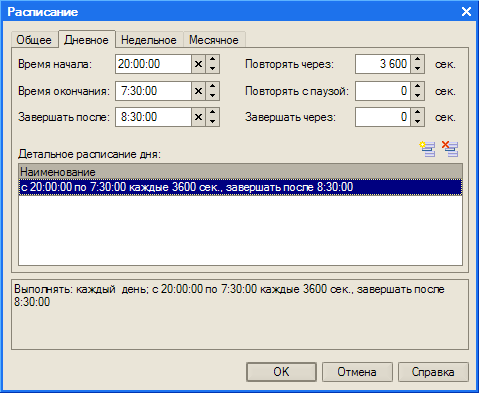Decrease Повторять с паузой value
This screenshot has width=479, height=393.
(x=417, y=95)
